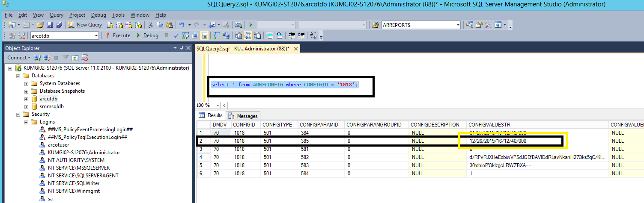Click the Cut scissors icon

tap(150, 25)
